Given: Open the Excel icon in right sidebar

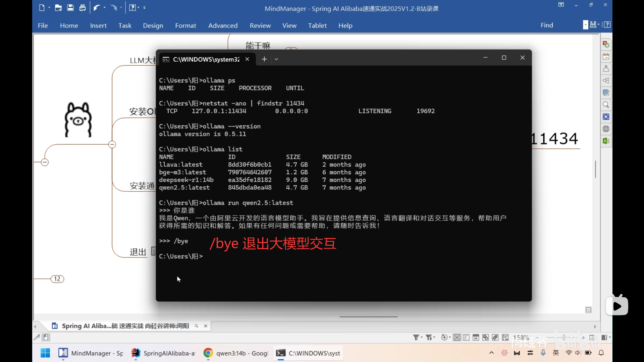Looking at the screenshot, I should point(606,141).
